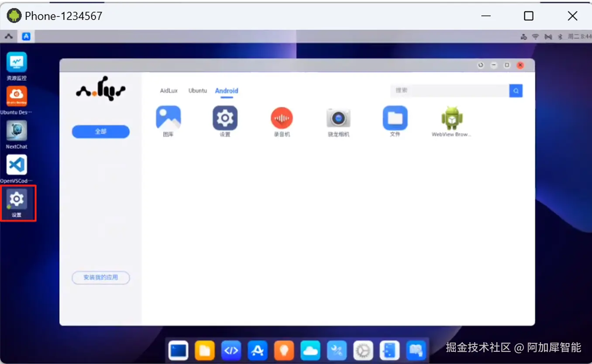Image resolution: width=592 pixels, height=364 pixels.
Task: Open the code editor icon in the dock
Action: (231, 350)
